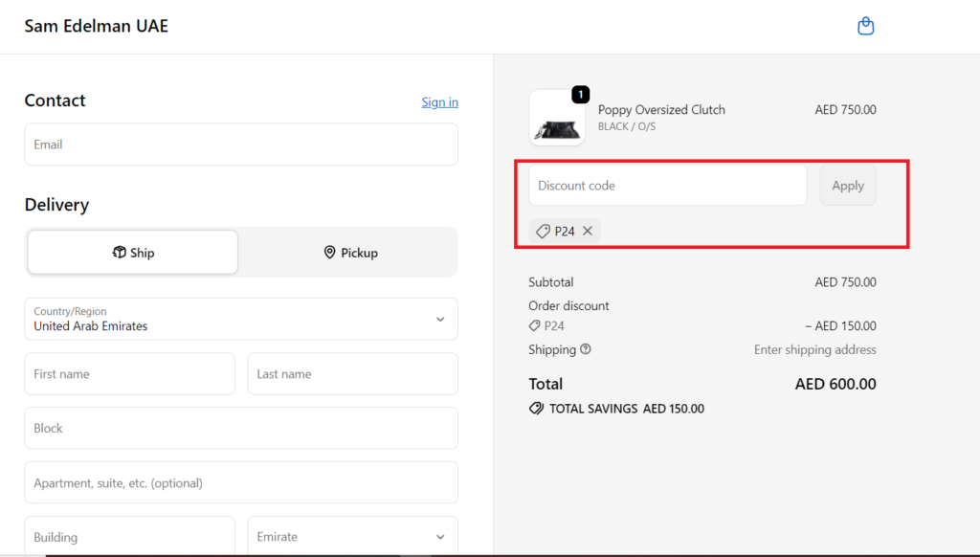This screenshot has height=557, width=980.
Task: Click the Sign in link
Action: pos(440,101)
